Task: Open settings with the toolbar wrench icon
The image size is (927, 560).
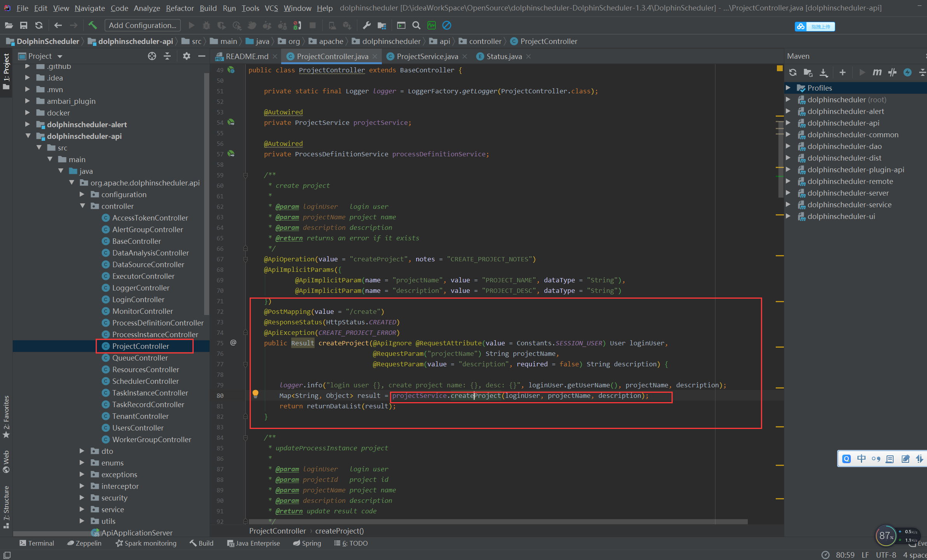Action: (366, 25)
